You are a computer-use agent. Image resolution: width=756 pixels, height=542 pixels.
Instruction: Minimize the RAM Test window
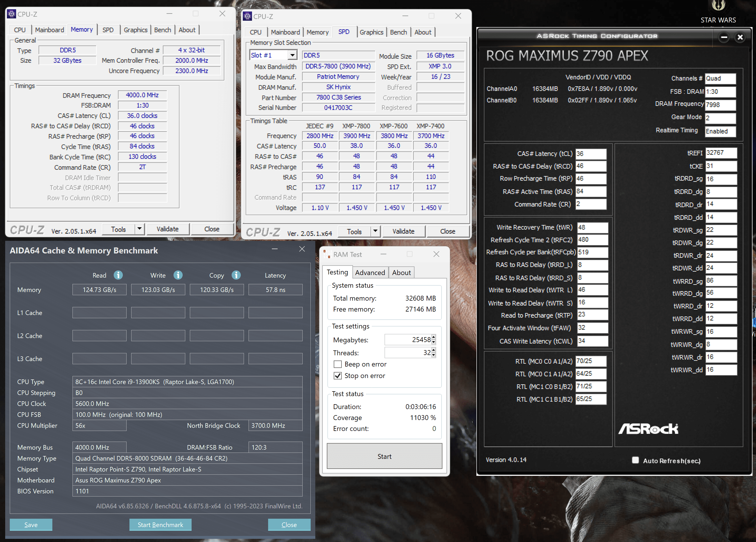click(383, 254)
